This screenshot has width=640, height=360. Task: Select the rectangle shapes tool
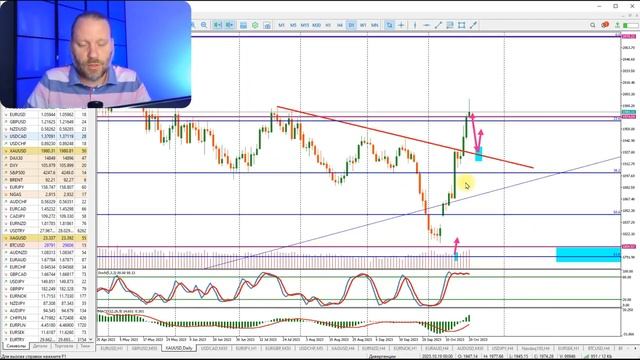click(462, 25)
